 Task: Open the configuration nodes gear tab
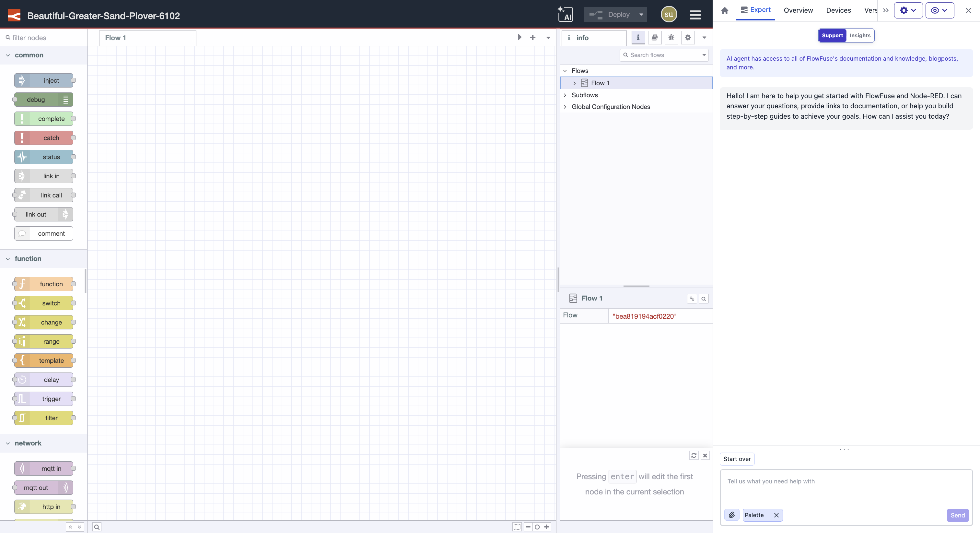688,37
